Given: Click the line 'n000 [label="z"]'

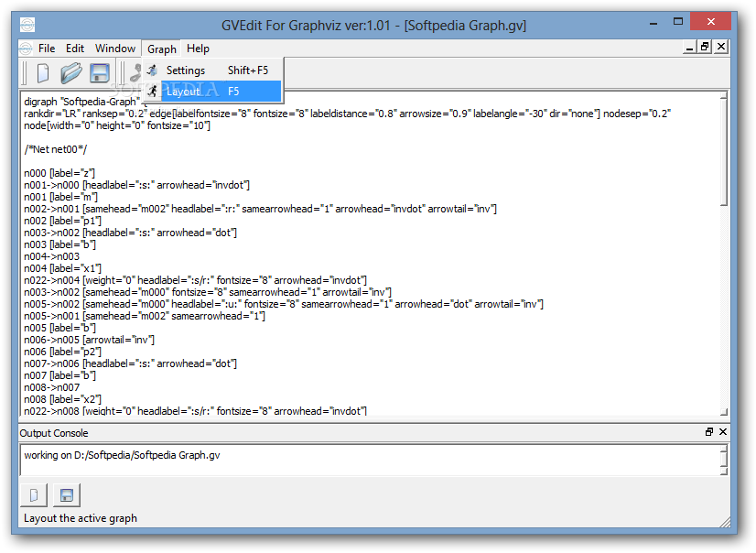Looking at the screenshot, I should pos(59,173).
